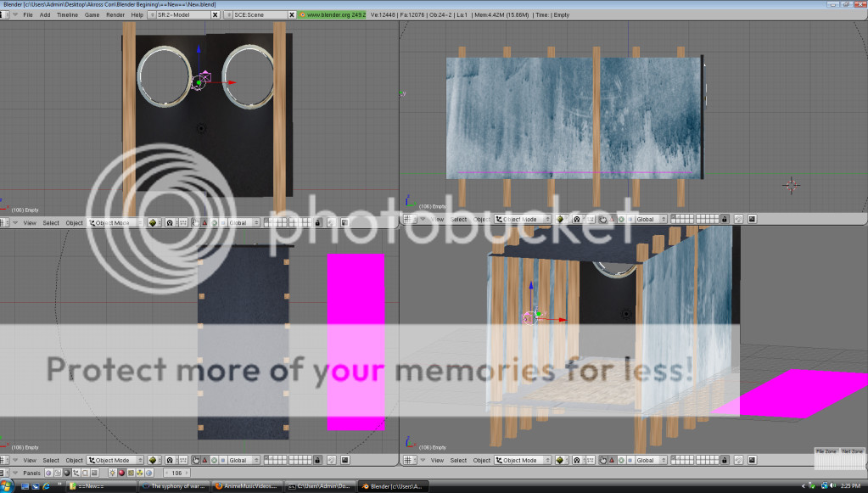The width and height of the screenshot is (868, 493).
Task: Open the Object menu in the two-rings viewport
Action: tap(74, 222)
